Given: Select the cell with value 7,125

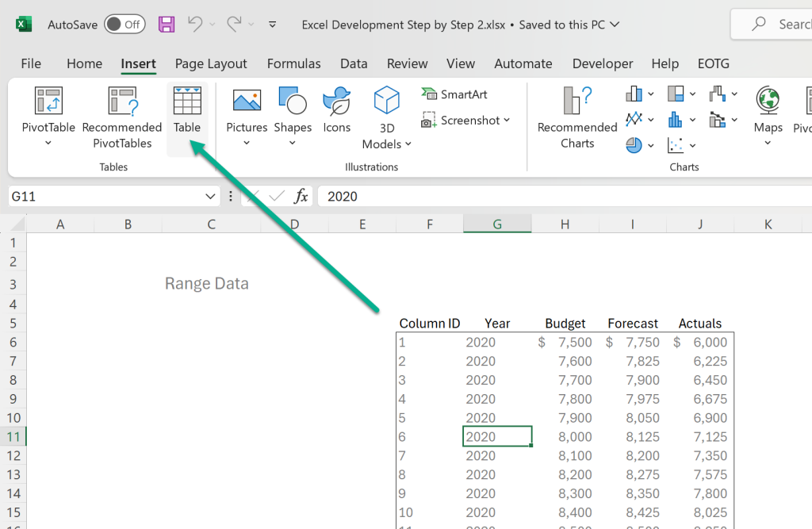Looking at the screenshot, I should point(700,437).
